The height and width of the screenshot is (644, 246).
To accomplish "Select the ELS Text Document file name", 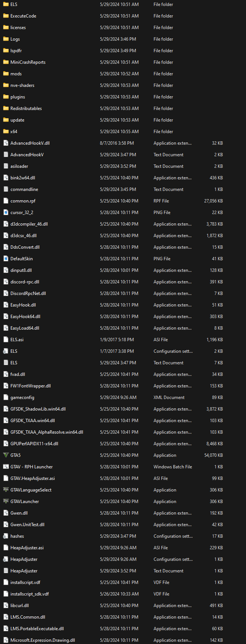I will tap(14, 363).
